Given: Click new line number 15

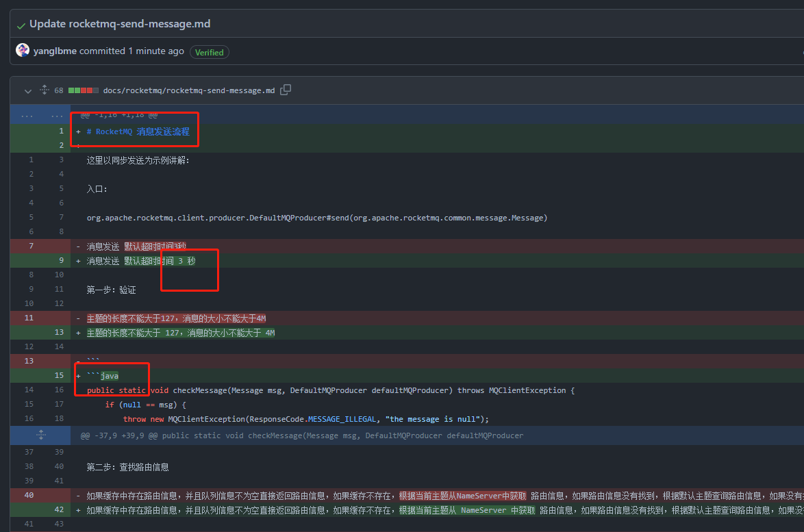Looking at the screenshot, I should click(x=59, y=375).
